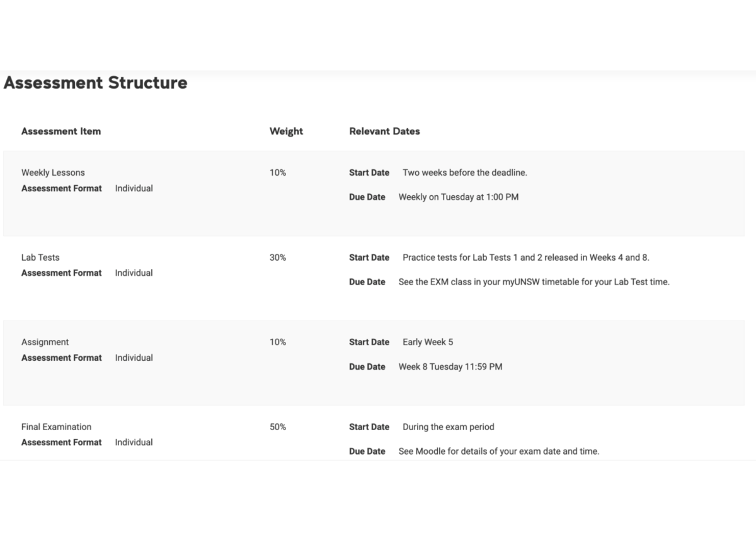Select "During the exam period" start date text
Viewport: 756px width, 534px height.
pos(448,427)
